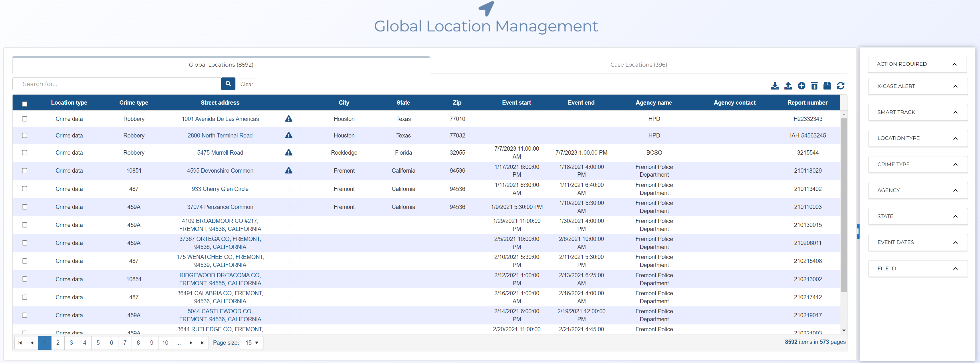Check the select-all header checkbox
980x363 pixels.
tap(25, 104)
